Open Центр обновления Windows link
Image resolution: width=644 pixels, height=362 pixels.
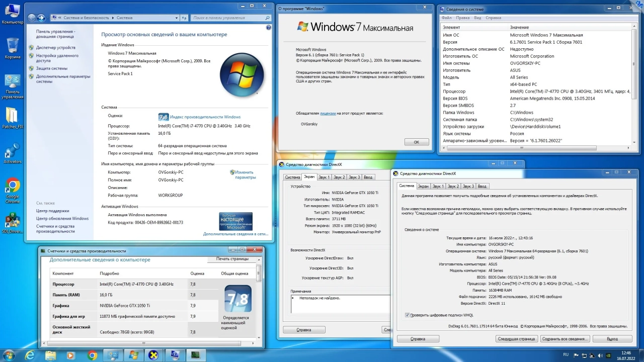tap(62, 219)
